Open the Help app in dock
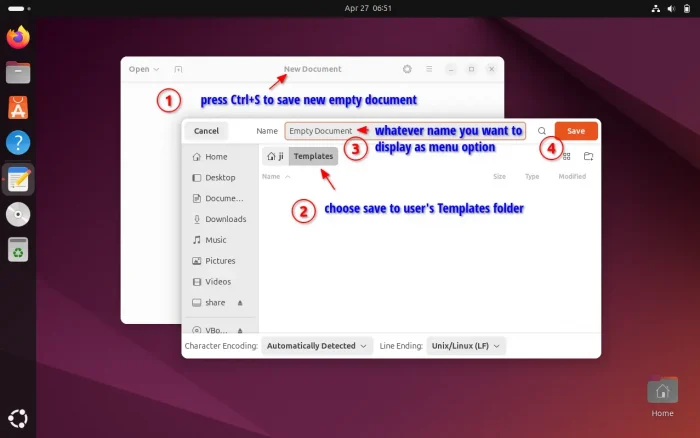700x438 pixels. click(18, 143)
